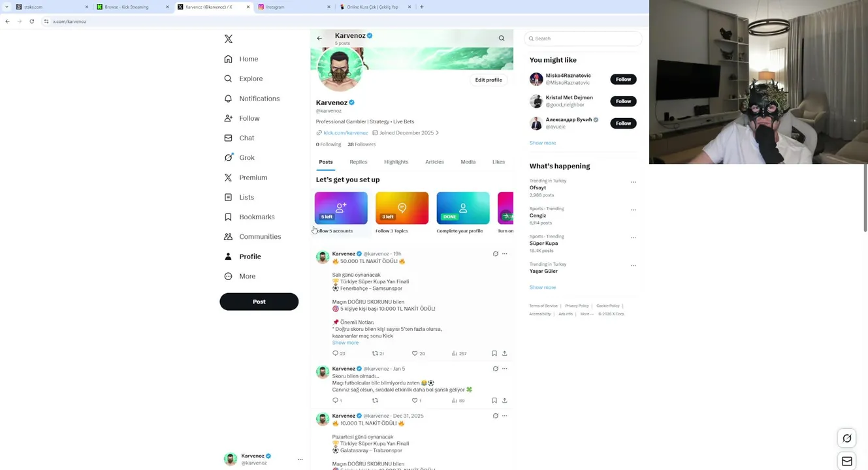
Task: Open Lists from the sidebar
Action: tap(239, 197)
